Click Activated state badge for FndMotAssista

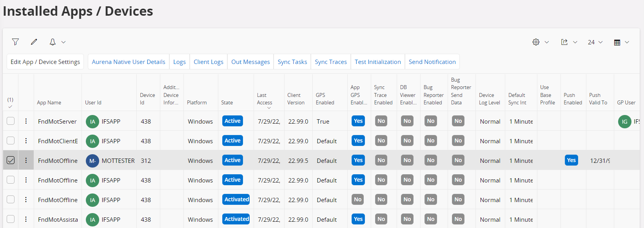(236, 219)
